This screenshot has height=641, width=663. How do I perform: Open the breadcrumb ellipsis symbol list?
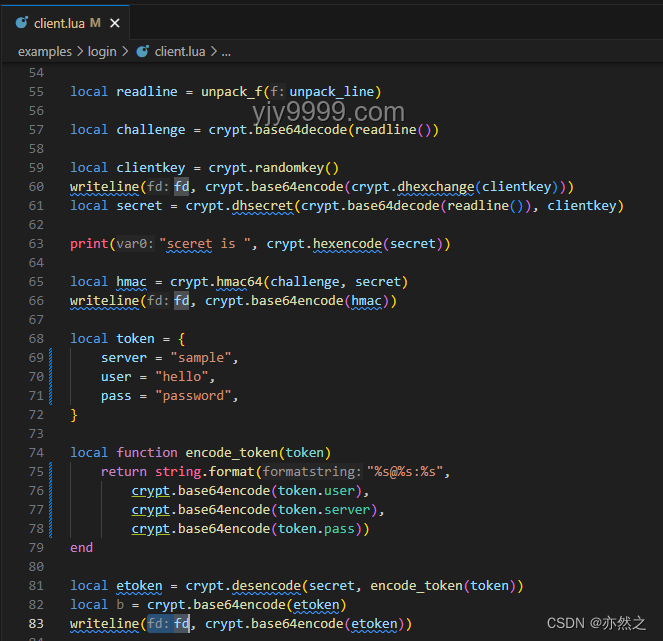point(226,52)
